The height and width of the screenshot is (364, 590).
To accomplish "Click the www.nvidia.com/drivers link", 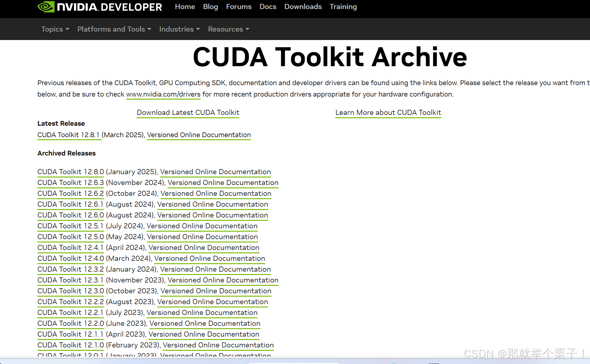I will pyautogui.click(x=163, y=94).
